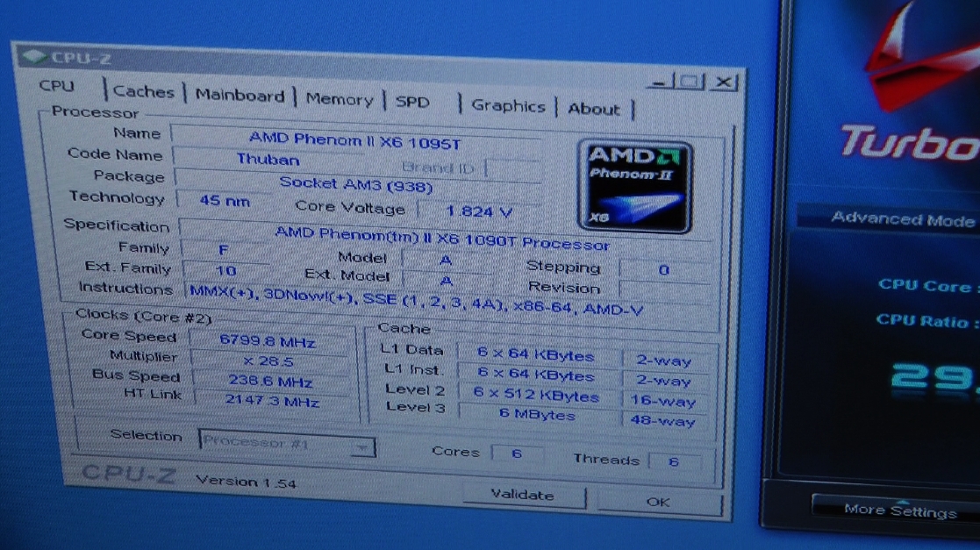Click the Stepping value field
This screenshot has height=550, width=980.
coord(664,270)
